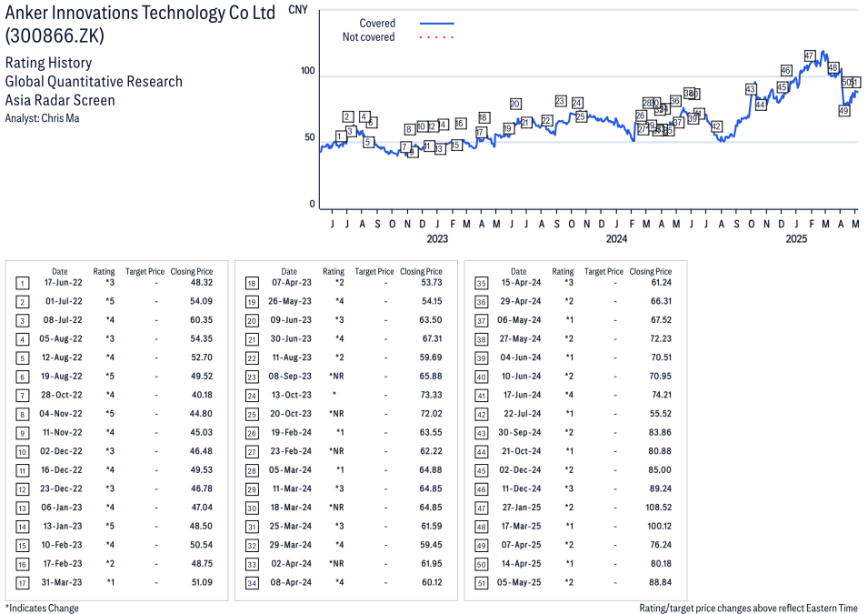Click the closing price 60.35
The width and height of the screenshot is (868, 614).
(x=202, y=320)
